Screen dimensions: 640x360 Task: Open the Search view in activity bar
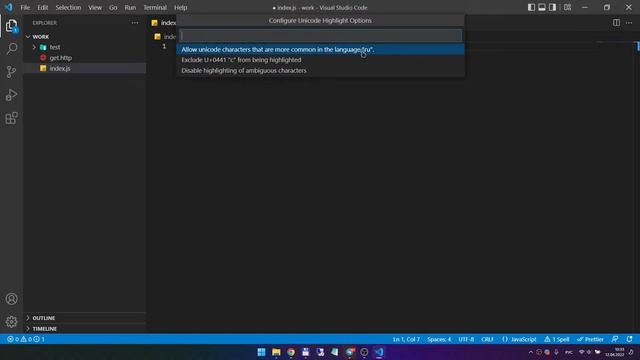[11, 49]
